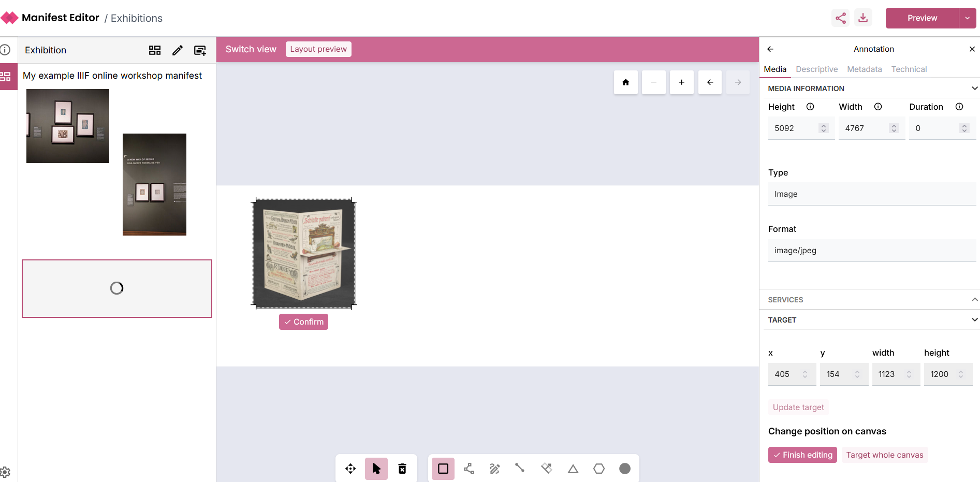Click the add slide icon in Exhibition header
This screenshot has height=482, width=980.
(200, 50)
